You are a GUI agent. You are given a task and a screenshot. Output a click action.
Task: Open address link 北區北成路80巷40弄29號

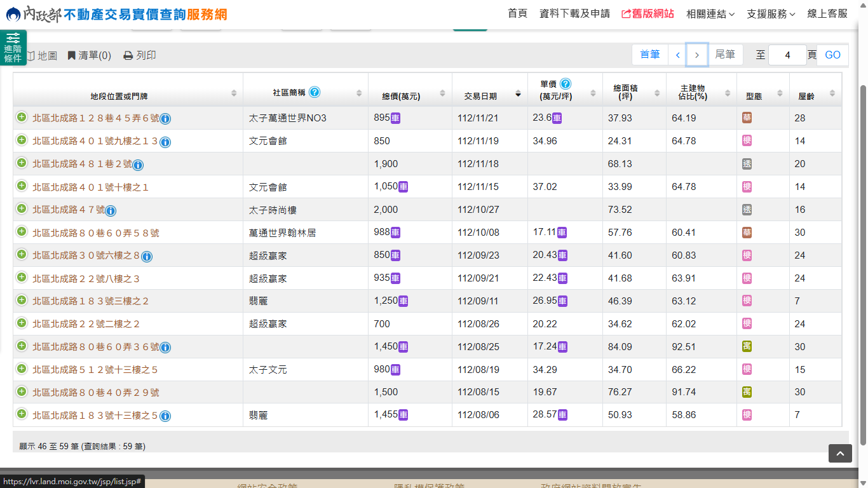(96, 393)
